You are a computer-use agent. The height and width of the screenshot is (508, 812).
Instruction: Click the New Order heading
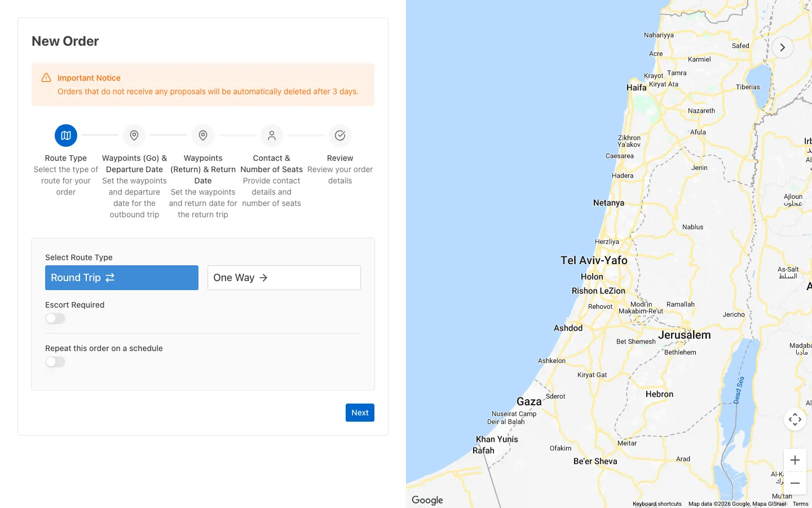coord(65,41)
